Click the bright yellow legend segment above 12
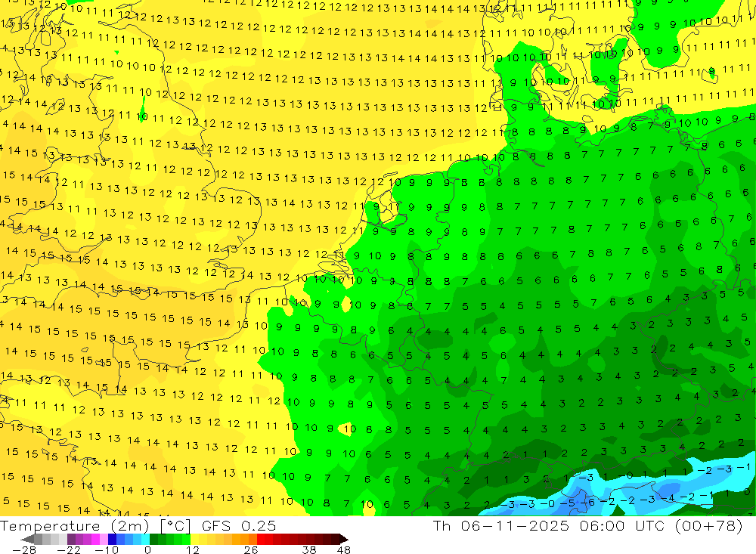The image size is (756, 554). tap(195, 539)
